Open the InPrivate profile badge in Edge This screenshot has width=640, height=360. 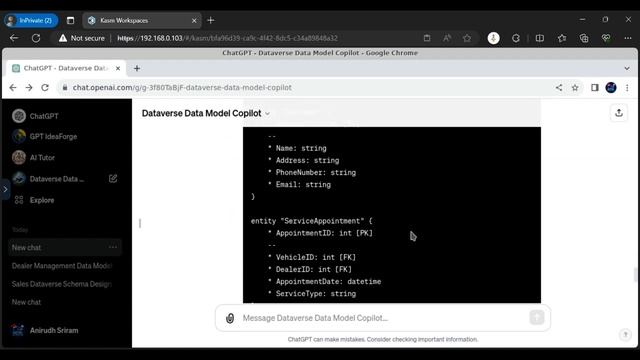pyautogui.click(x=31, y=20)
